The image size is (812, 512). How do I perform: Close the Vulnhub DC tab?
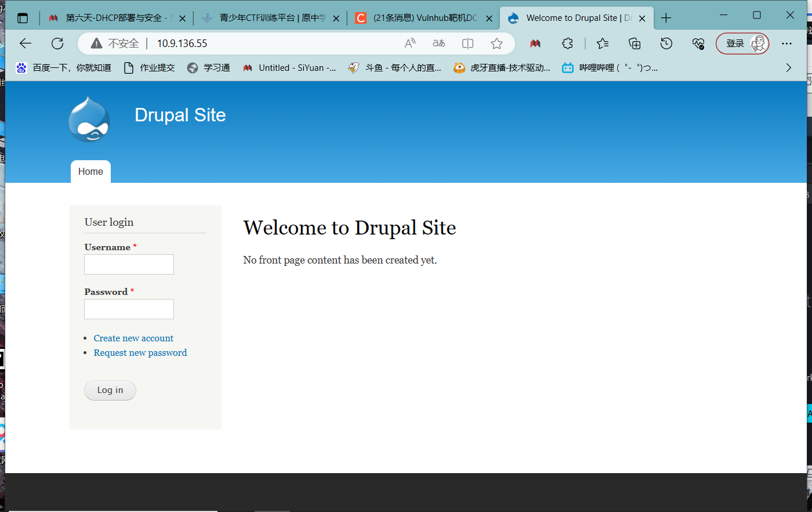point(489,19)
